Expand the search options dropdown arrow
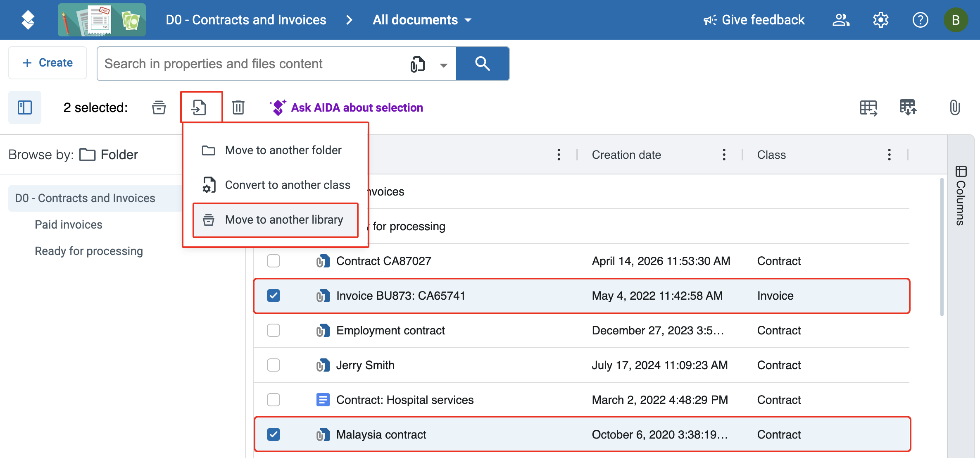 [443, 65]
